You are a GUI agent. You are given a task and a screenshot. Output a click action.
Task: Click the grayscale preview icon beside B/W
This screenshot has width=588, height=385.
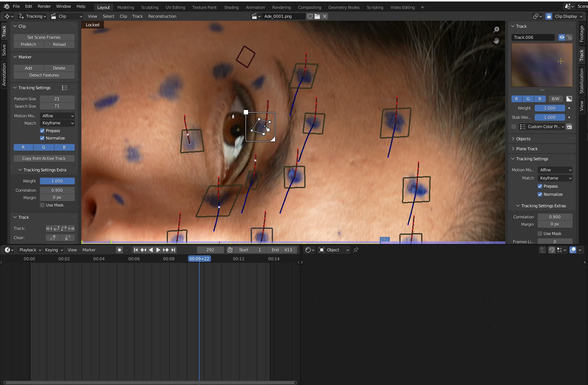click(569, 99)
